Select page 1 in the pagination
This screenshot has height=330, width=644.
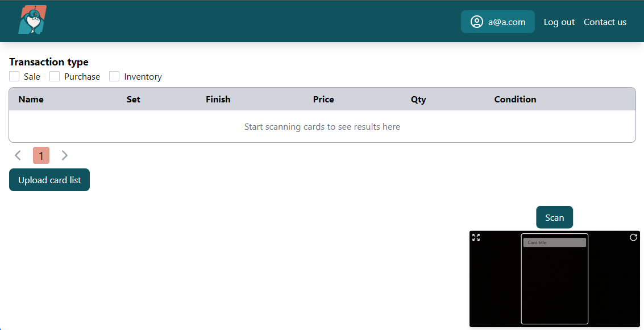pyautogui.click(x=41, y=155)
